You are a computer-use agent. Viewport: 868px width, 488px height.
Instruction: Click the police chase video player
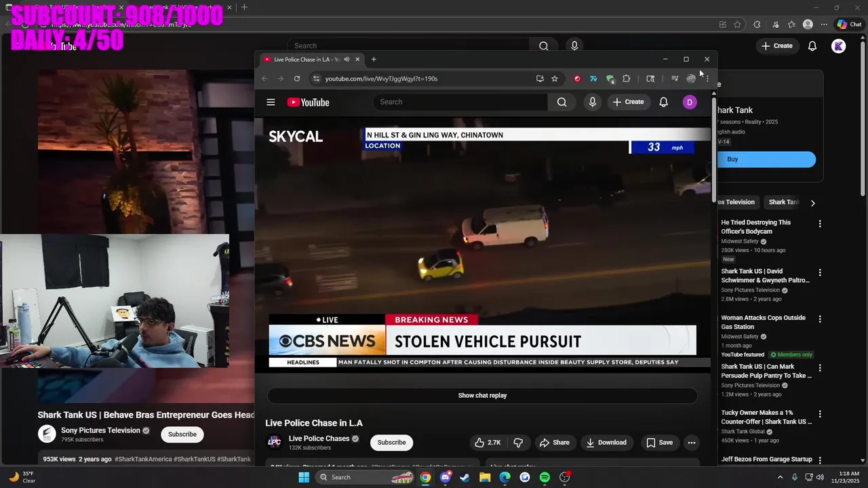coord(482,245)
